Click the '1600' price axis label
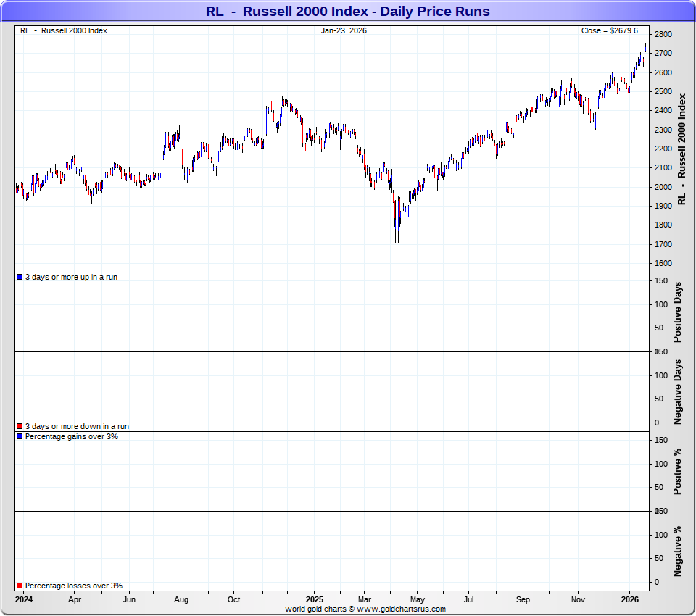The width and height of the screenshot is (696, 616). (663, 263)
